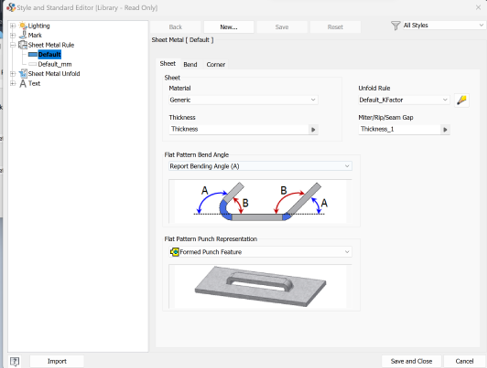Click the New... button
This screenshot has height=368, width=487.
coord(229,27)
